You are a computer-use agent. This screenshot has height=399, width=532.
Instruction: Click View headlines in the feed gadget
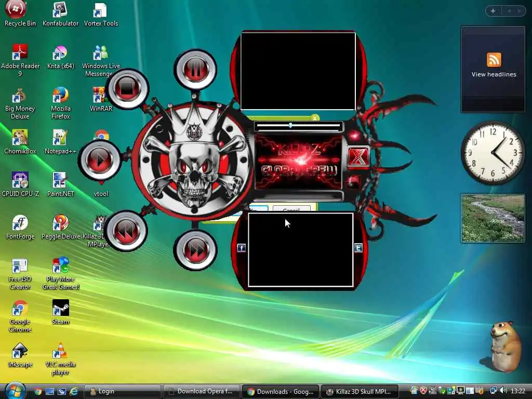click(494, 74)
